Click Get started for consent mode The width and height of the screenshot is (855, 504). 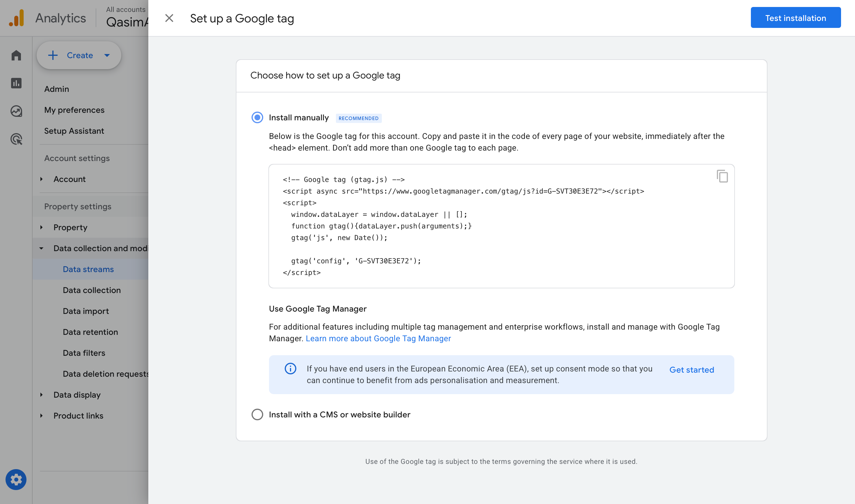pos(692,369)
